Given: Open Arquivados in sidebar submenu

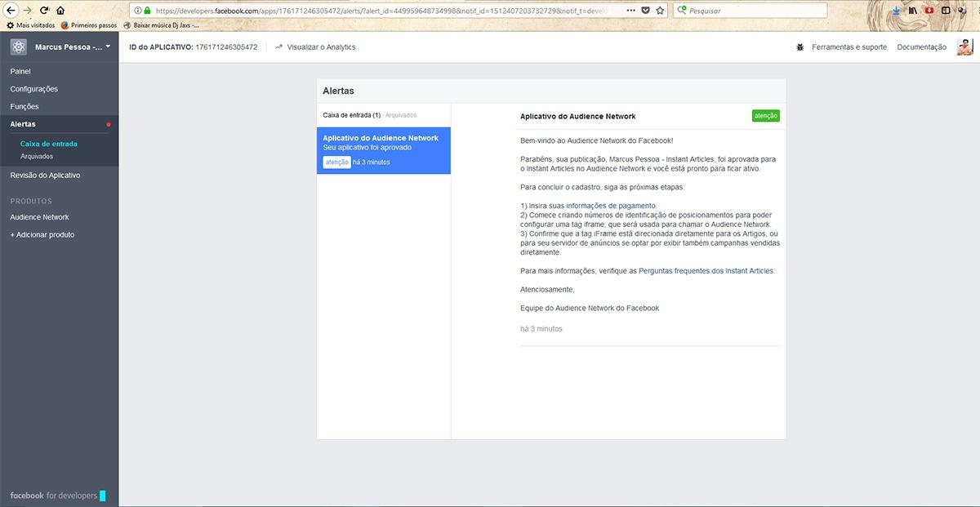Looking at the screenshot, I should 37,156.
